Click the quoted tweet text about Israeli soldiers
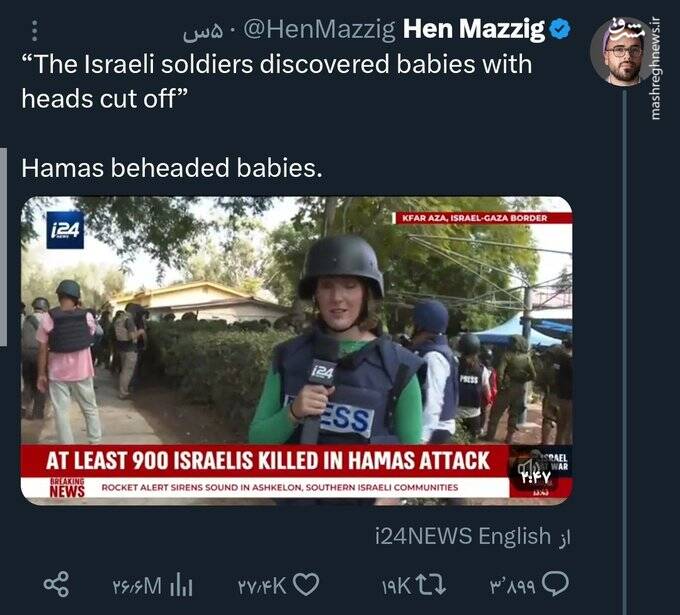The width and height of the screenshot is (680, 615). pos(276,81)
